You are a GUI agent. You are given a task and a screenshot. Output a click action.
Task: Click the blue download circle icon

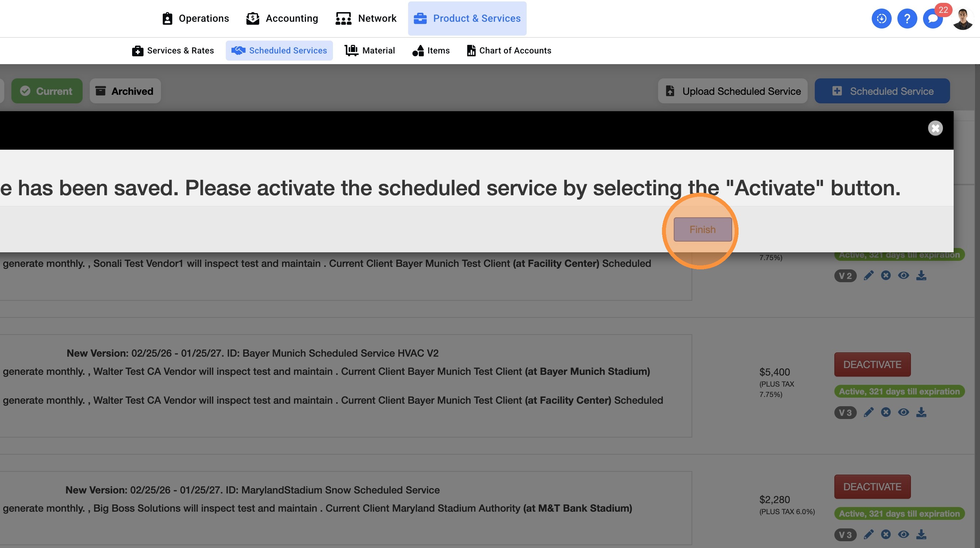coord(881,18)
